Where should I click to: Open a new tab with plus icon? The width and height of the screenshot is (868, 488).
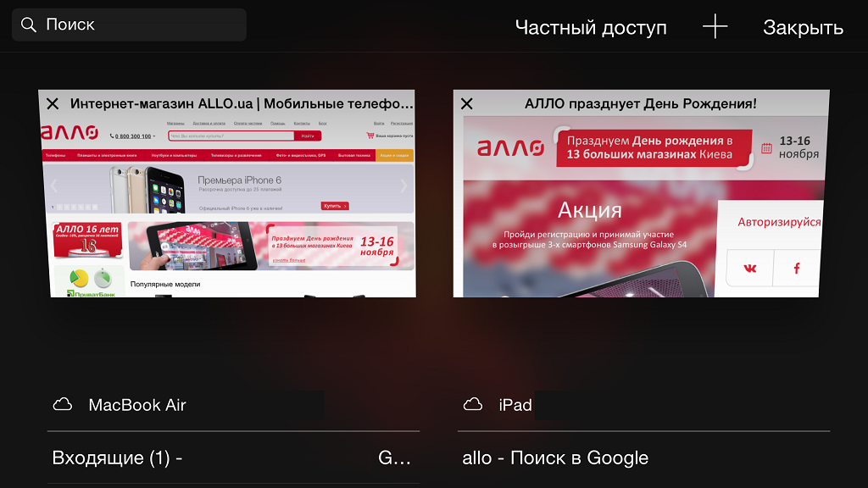[715, 26]
